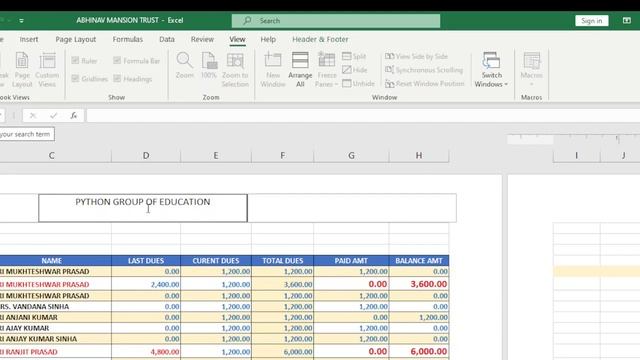
Task: Open the Review tab
Action: (x=202, y=39)
